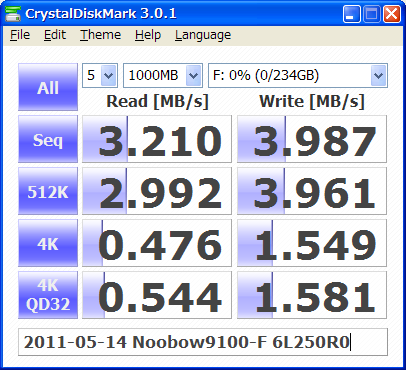Expand the test count dropdown showing 5
Image resolution: width=406 pixels, height=370 pixels.
(100, 75)
